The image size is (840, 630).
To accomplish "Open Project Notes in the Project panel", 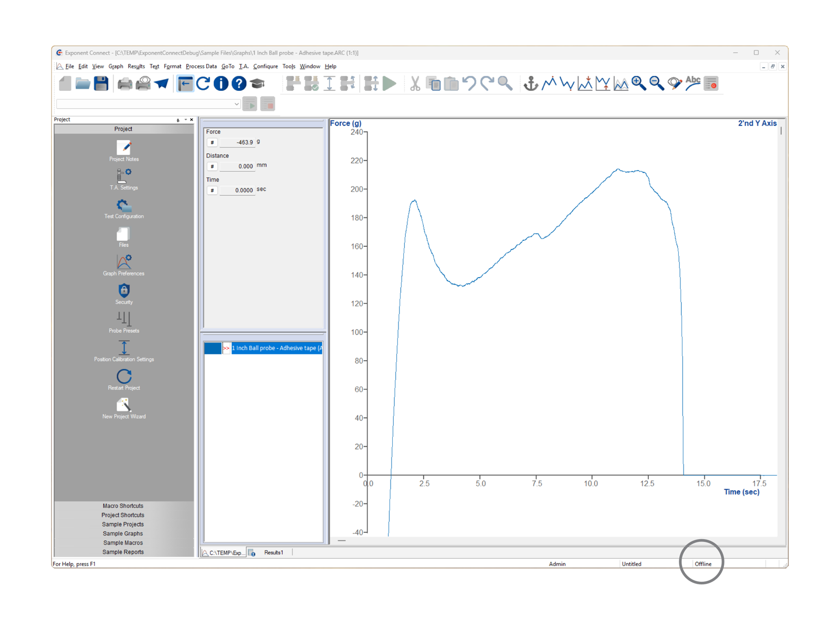I will tap(124, 151).
